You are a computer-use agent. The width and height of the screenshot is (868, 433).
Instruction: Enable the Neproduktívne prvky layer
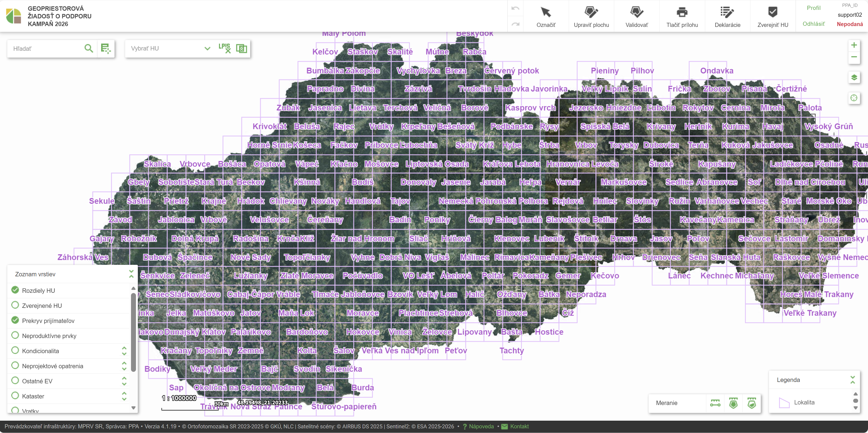15,336
